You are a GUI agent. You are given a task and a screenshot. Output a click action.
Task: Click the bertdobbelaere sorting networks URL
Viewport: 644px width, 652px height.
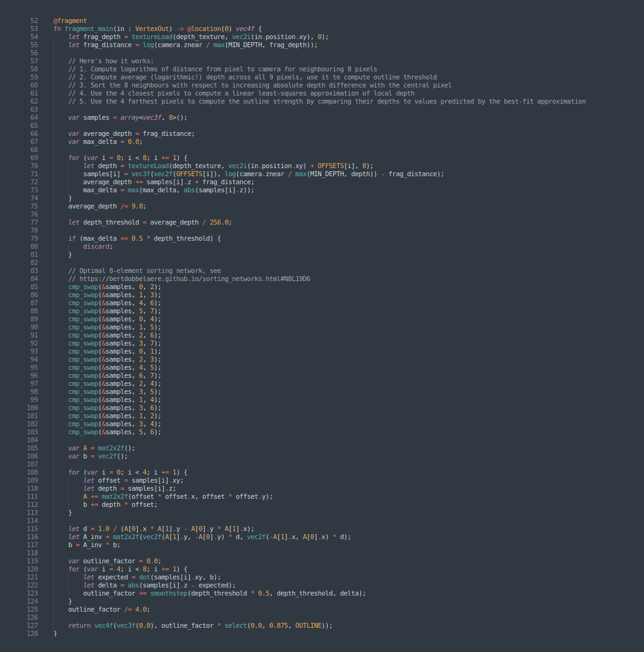(x=189, y=279)
